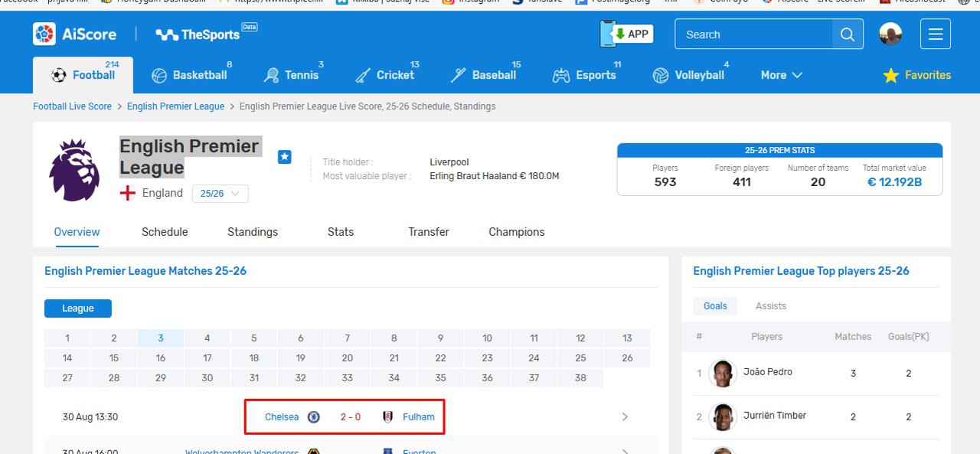Click the foreign players count 411

(x=741, y=181)
